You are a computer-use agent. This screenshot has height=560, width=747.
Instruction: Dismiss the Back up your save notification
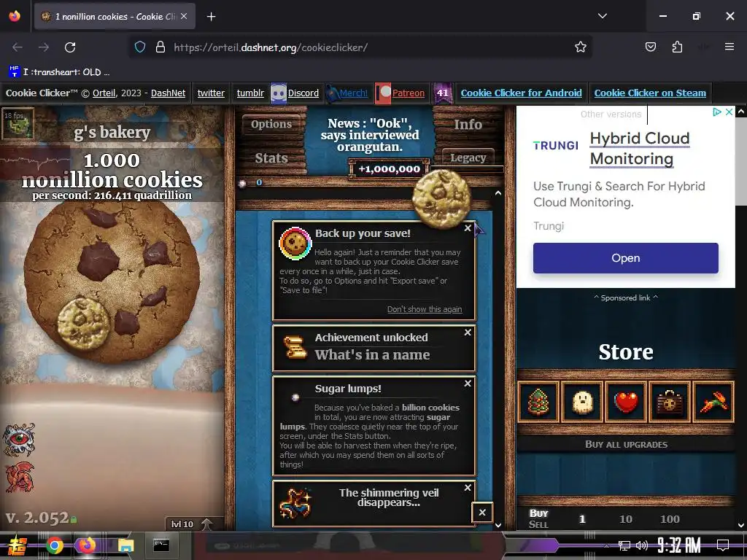[468, 228]
